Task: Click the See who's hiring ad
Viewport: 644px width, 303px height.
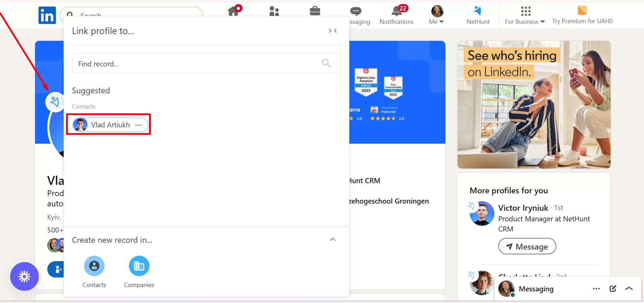Action: (534, 105)
